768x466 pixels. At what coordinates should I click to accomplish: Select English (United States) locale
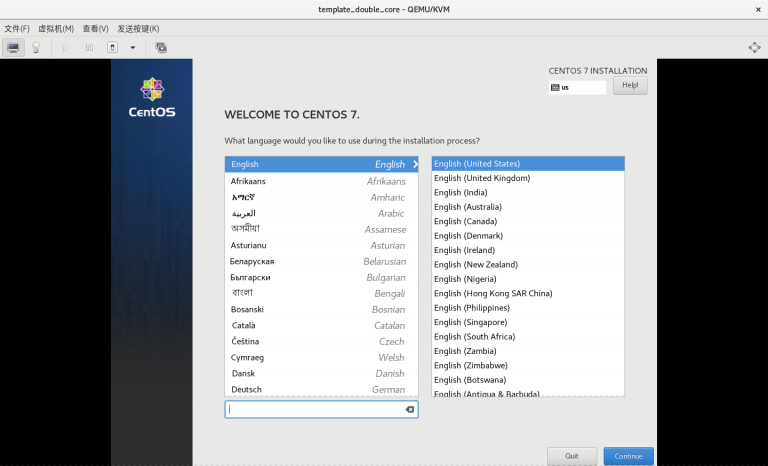(528, 164)
